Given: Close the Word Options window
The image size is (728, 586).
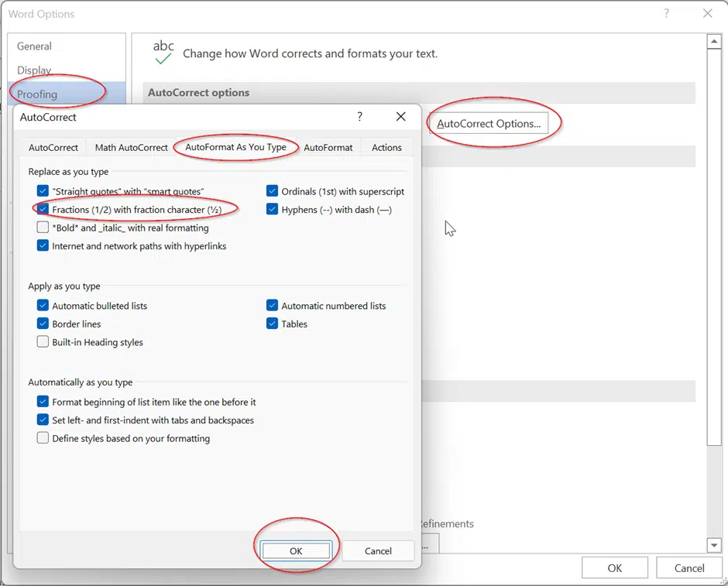Looking at the screenshot, I should (x=708, y=13).
